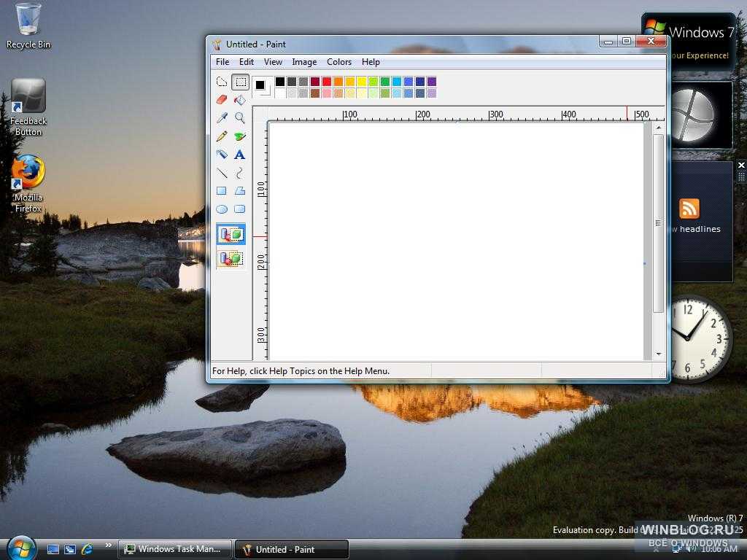
Task: Choose the Pencil tool
Action: tap(222, 136)
